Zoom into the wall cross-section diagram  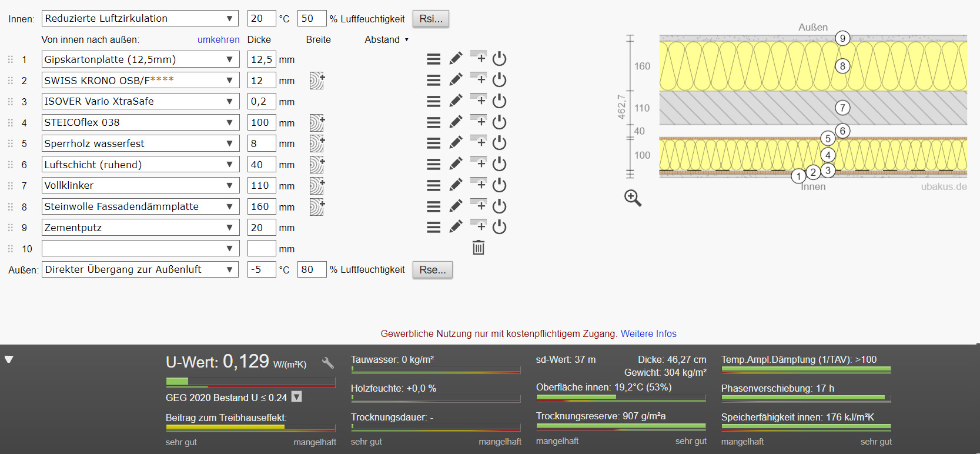pyautogui.click(x=633, y=198)
